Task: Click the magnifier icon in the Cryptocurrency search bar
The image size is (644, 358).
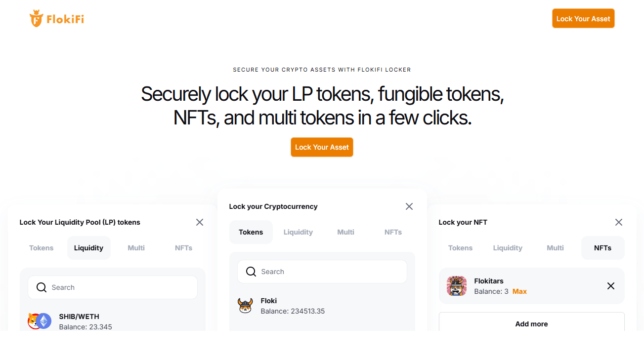Action: click(x=251, y=271)
